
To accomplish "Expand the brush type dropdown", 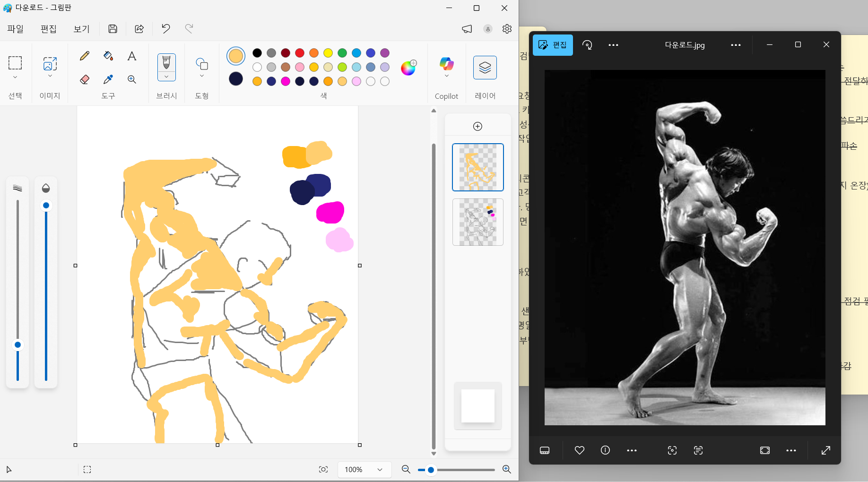I will tap(166, 77).
